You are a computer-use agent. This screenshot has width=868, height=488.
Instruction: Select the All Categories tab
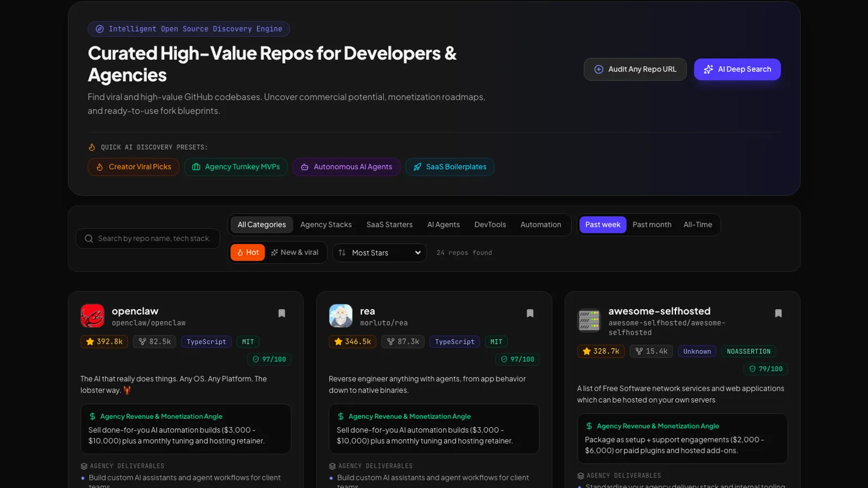pos(261,224)
